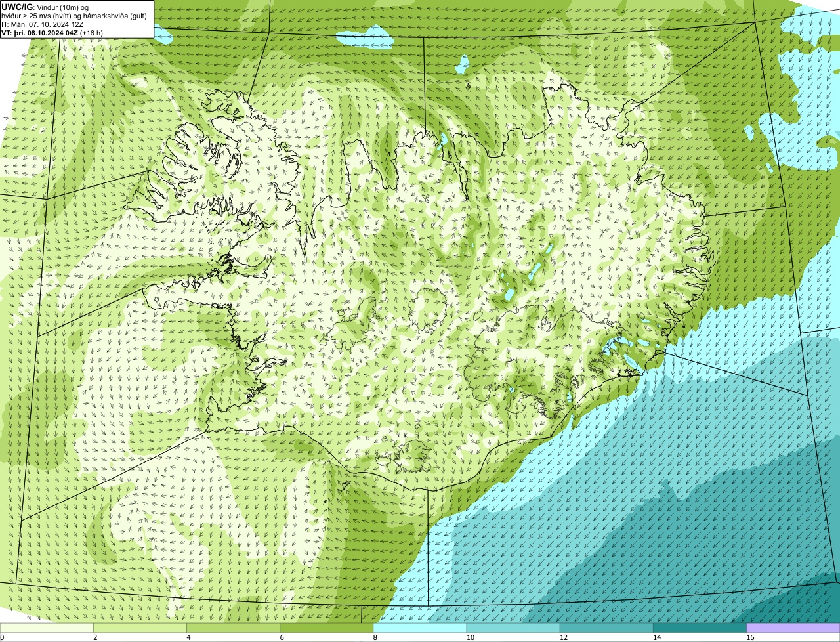Click the 14–16 m/s dark teal legend swatch
840x642 pixels.
[x=700, y=628]
